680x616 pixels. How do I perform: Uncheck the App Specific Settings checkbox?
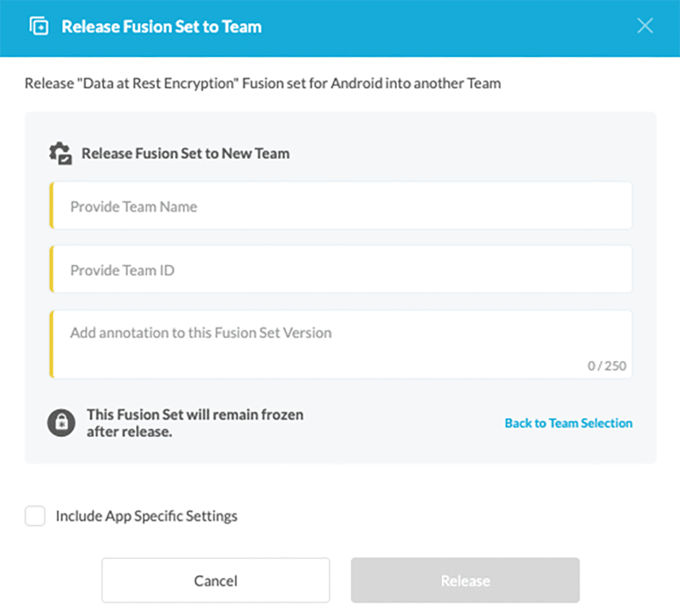click(35, 516)
